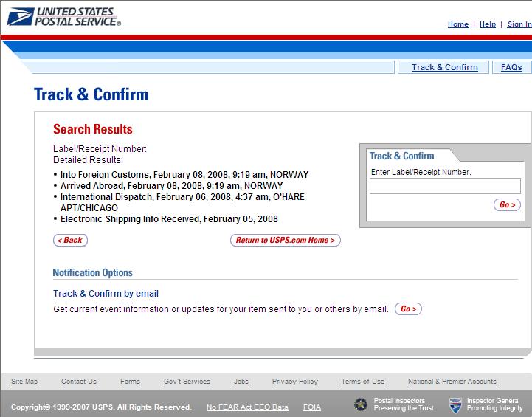Viewport: 532px width, 417px height.
Task: Open the Terms of Use footer link
Action: click(x=363, y=382)
